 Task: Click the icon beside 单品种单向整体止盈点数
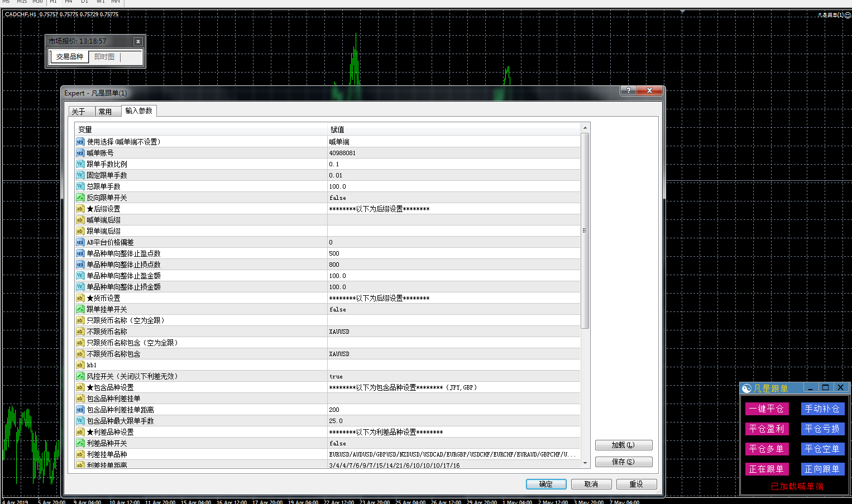tap(80, 253)
